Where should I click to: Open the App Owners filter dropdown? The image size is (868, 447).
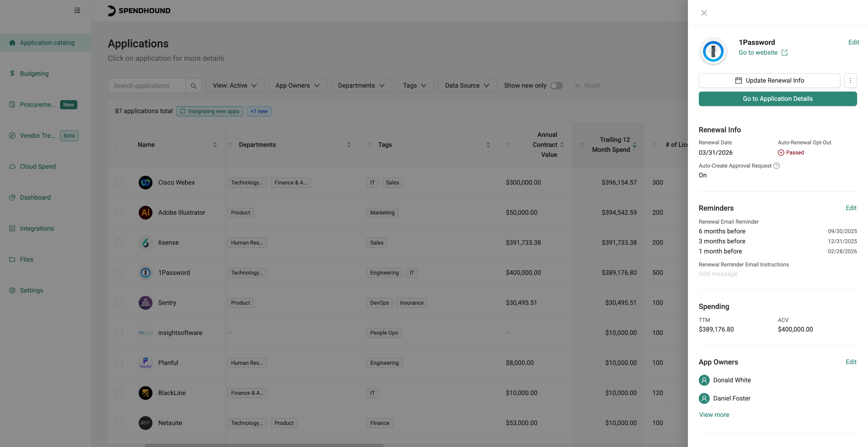[x=298, y=86]
